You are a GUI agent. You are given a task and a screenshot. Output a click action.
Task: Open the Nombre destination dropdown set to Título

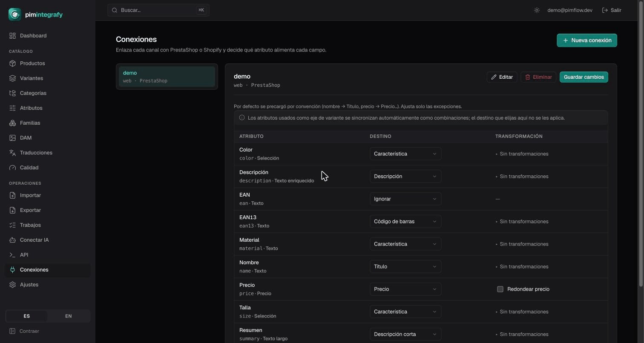point(405,267)
